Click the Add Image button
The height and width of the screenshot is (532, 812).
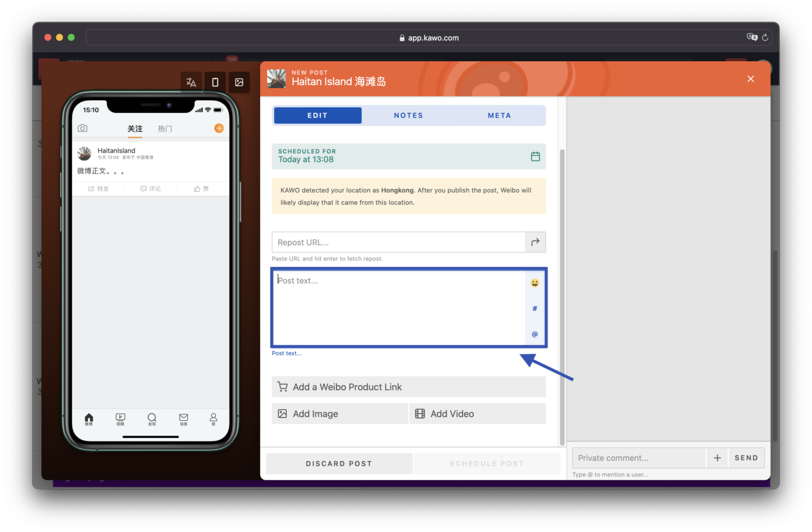coord(339,414)
